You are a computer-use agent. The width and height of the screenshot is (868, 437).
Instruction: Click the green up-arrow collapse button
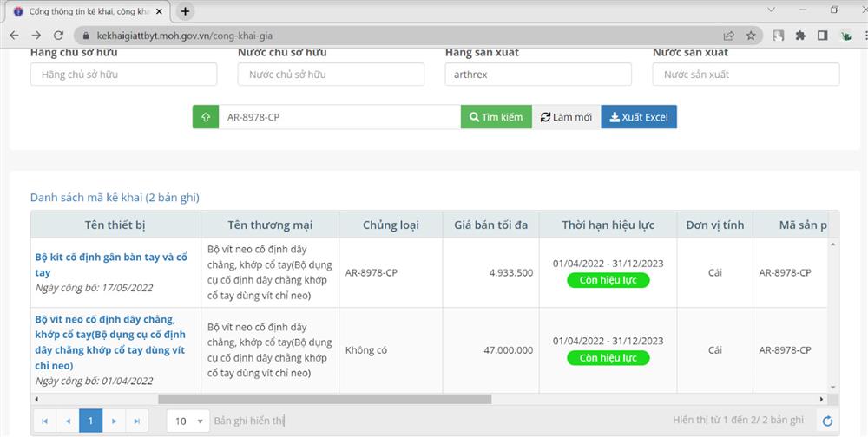[206, 117]
